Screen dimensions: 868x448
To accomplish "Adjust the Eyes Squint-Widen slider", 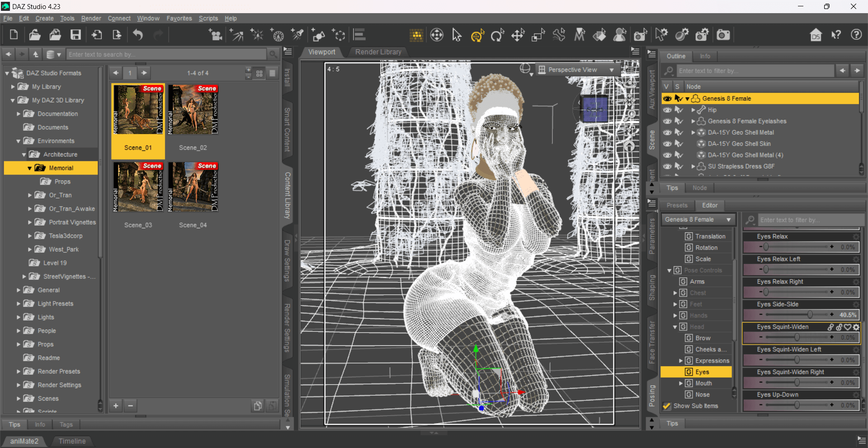I will pos(797,337).
